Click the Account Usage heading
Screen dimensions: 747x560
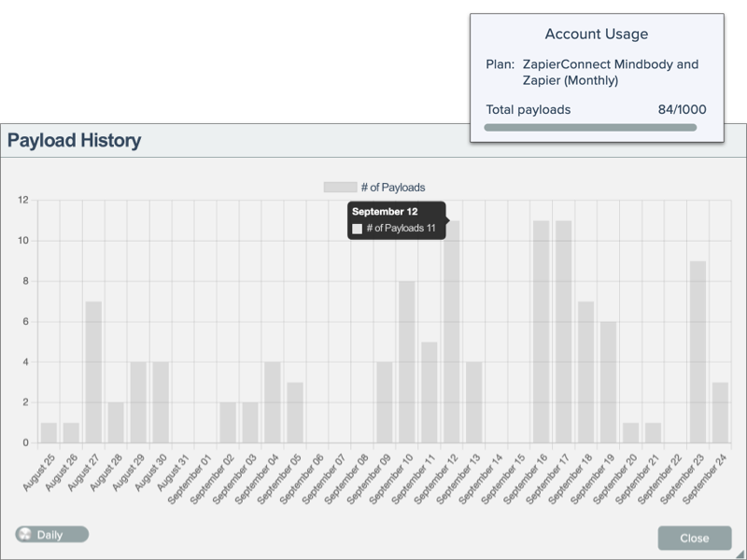pyautogui.click(x=596, y=35)
